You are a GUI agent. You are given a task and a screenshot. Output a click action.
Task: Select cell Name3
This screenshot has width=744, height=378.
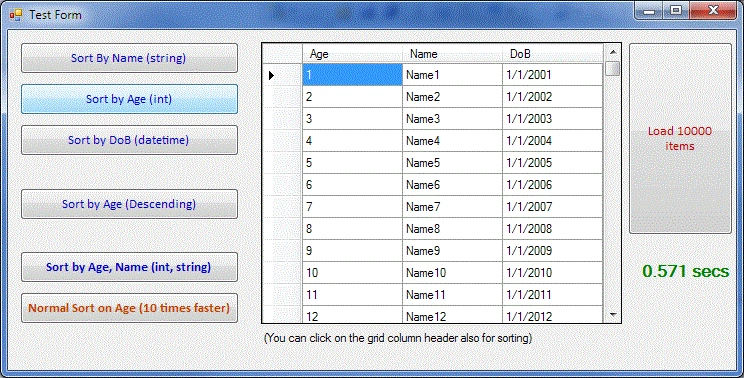click(x=452, y=119)
